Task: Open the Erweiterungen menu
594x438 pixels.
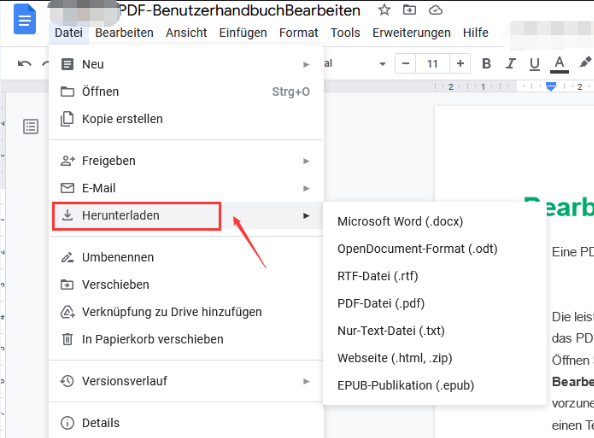Action: point(411,33)
